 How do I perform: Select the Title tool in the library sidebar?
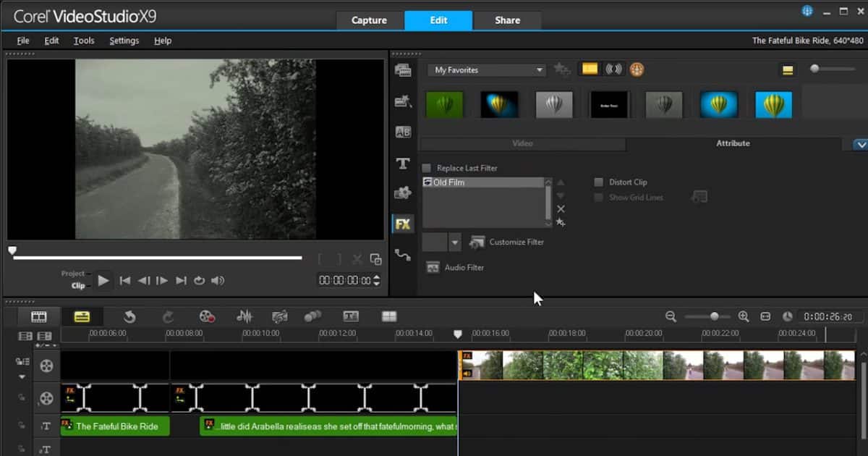[x=403, y=164]
